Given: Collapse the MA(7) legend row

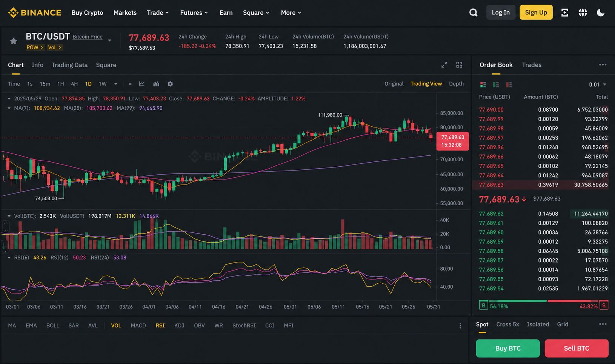Looking at the screenshot, I should click(9, 108).
